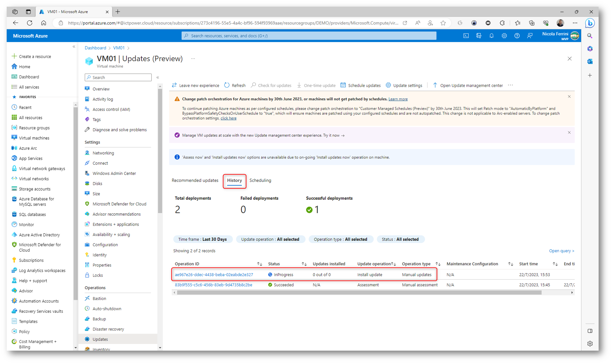The height and width of the screenshot is (364, 612).
Task: Click the 'click here' link in the warning
Action: (228, 118)
